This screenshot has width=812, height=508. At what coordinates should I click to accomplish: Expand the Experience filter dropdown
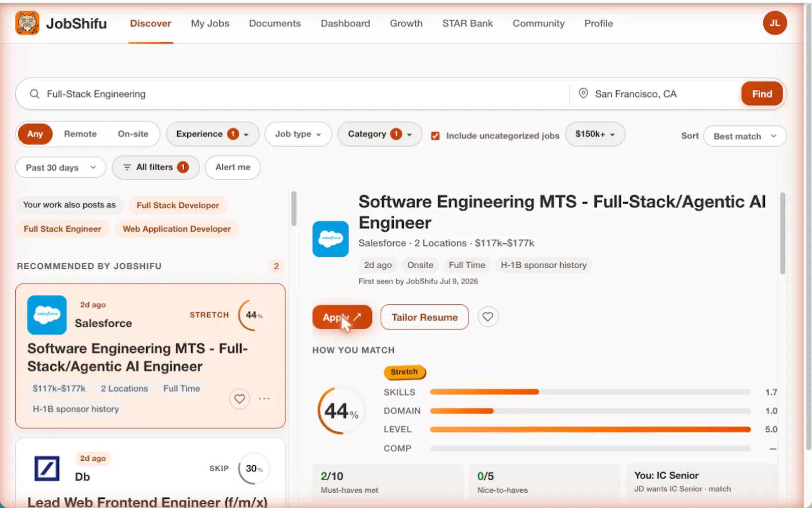pyautogui.click(x=213, y=134)
